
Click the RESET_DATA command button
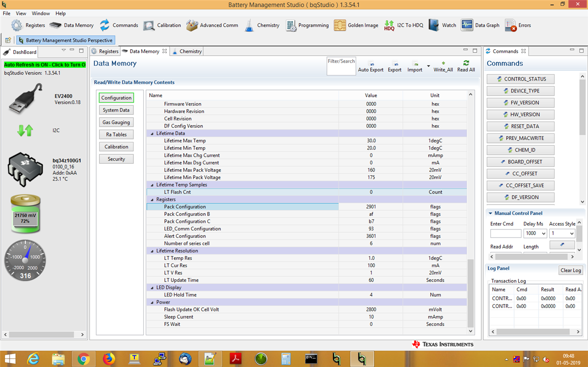click(x=521, y=127)
